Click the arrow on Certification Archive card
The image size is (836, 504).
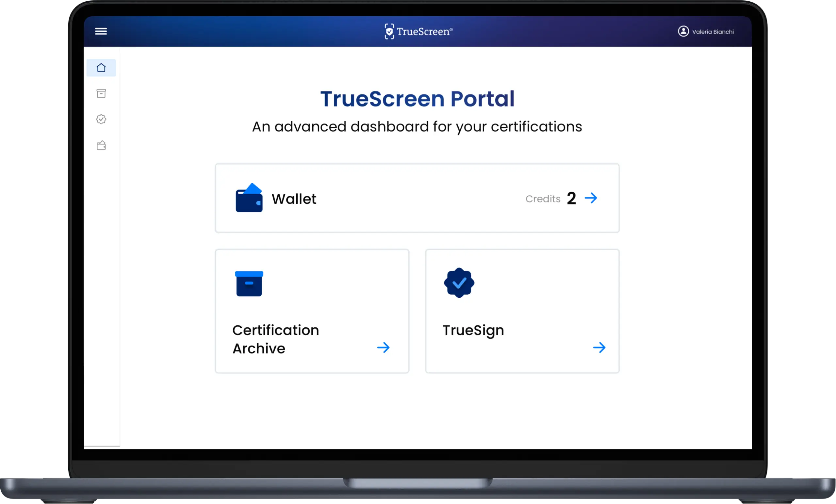(383, 347)
